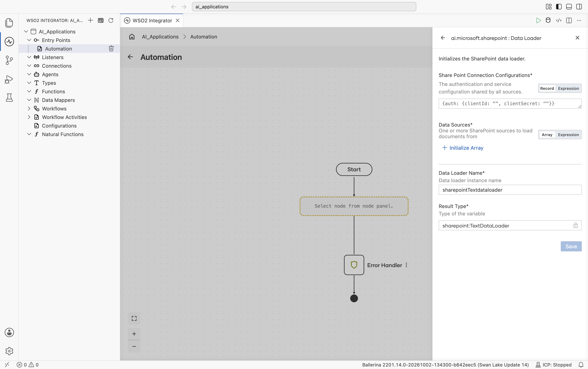Select Record mode for Connection Configurations
Screen dimensions: 588x369
click(547, 88)
